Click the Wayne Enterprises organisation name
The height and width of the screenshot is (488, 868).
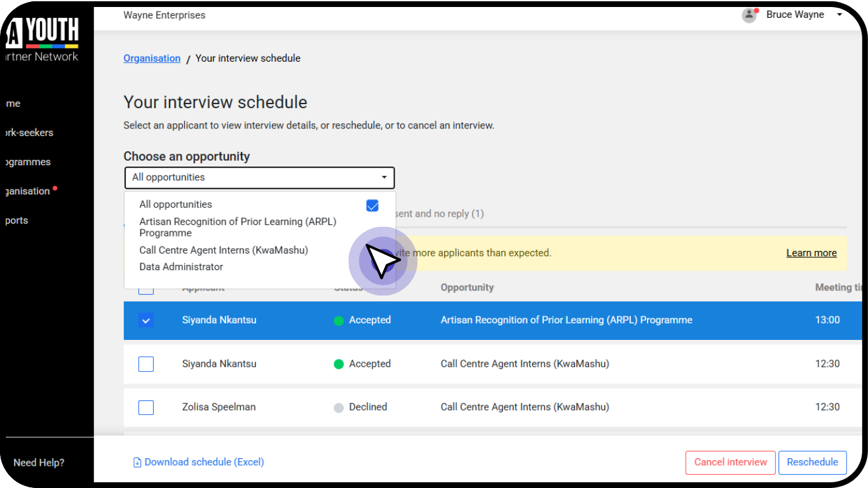pyautogui.click(x=165, y=15)
